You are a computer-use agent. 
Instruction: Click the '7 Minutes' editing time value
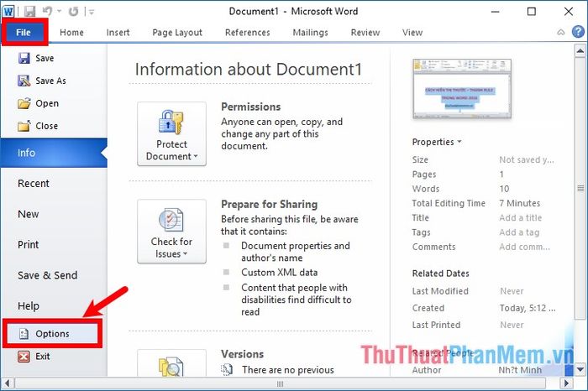point(520,203)
